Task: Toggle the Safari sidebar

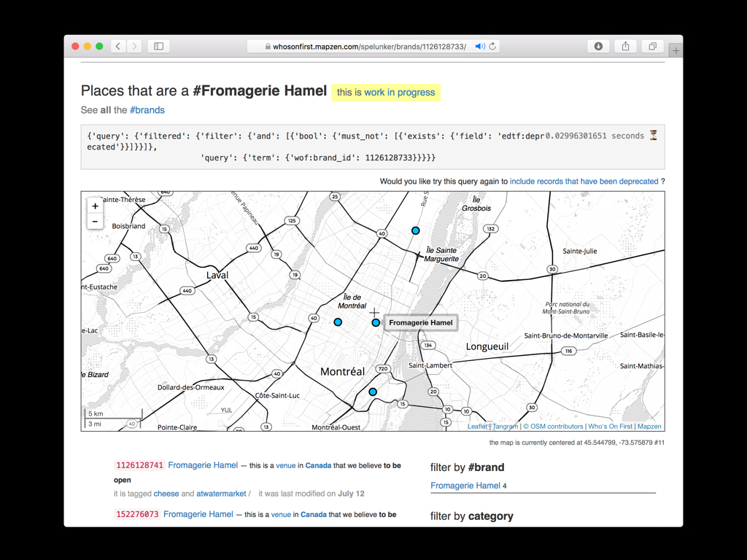Action: point(158,46)
